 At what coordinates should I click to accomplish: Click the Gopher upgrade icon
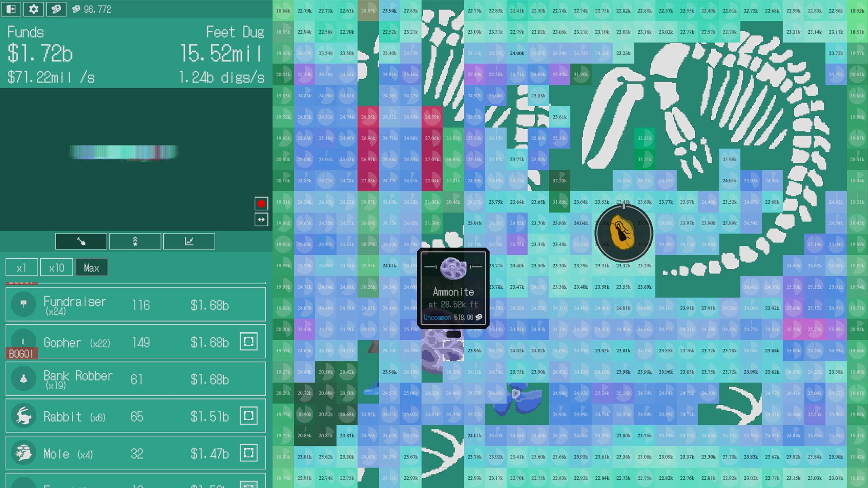pos(23,342)
